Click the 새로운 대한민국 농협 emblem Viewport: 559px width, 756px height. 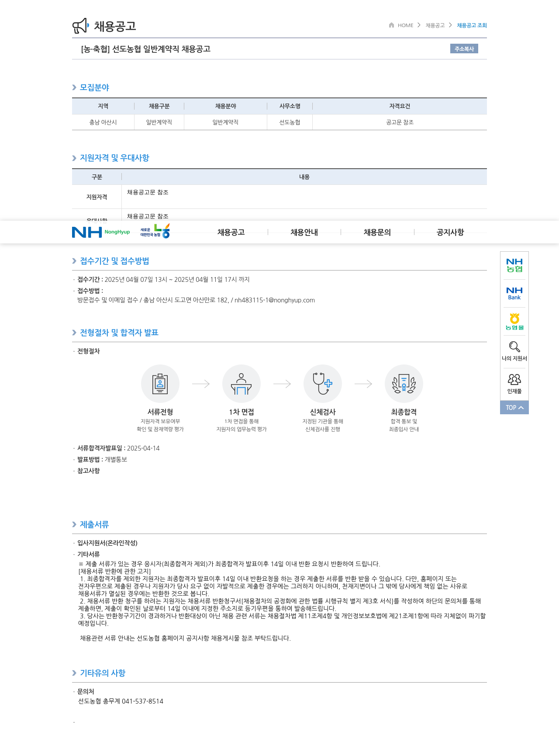(x=155, y=232)
